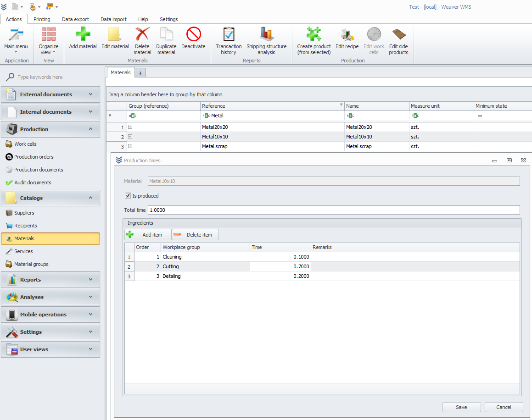
Task: Expand Mobile operations section
Action: tap(50, 315)
